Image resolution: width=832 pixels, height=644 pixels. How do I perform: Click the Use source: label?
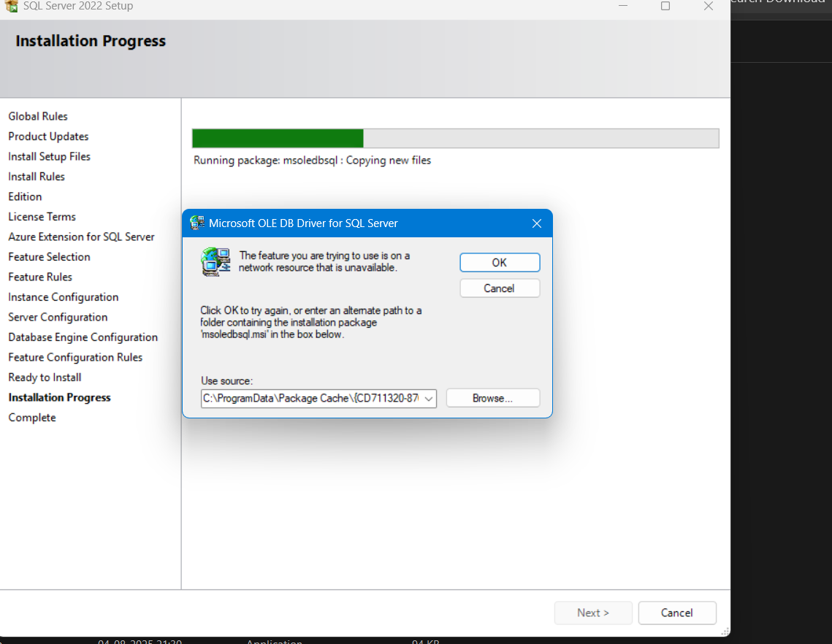tap(226, 381)
